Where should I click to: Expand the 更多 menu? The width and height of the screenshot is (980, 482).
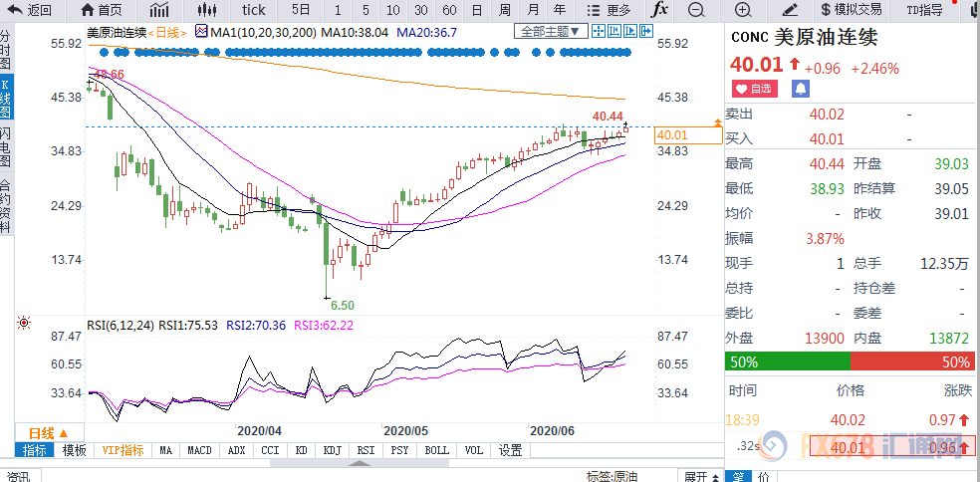tap(611, 9)
